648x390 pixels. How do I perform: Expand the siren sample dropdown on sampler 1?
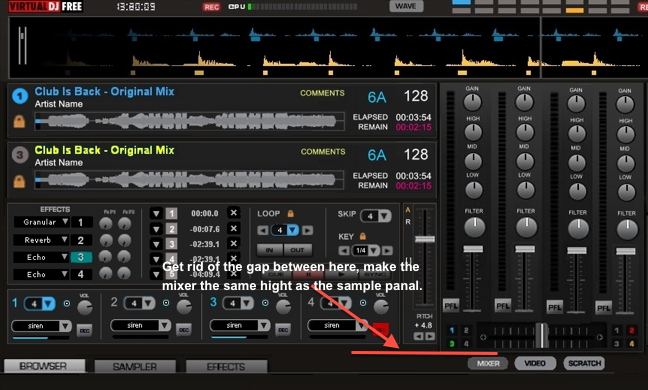coord(65,326)
